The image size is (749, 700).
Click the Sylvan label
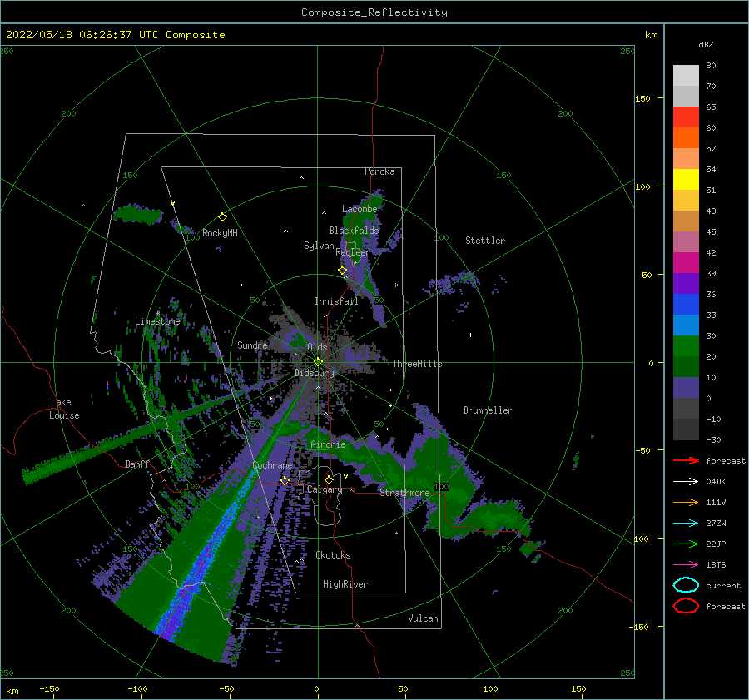click(319, 246)
